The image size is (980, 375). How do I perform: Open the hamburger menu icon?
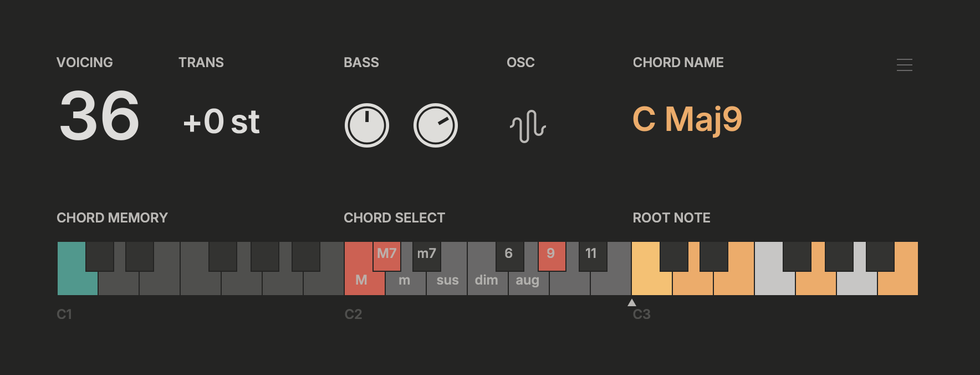(904, 65)
